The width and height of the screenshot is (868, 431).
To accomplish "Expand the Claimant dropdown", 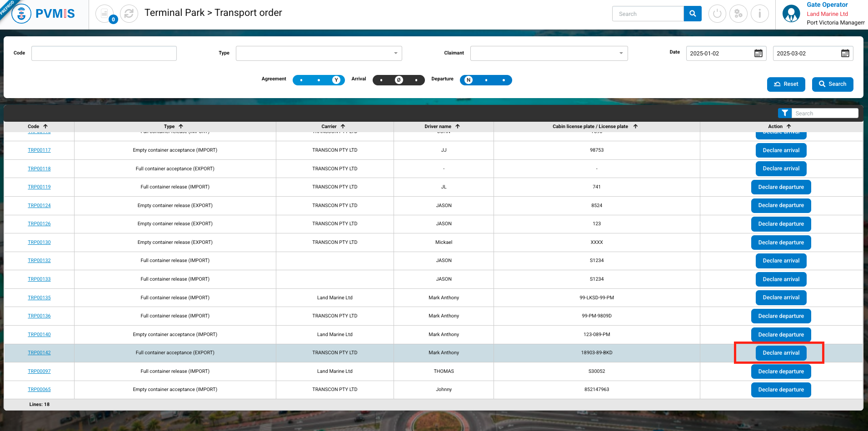I will [x=549, y=53].
